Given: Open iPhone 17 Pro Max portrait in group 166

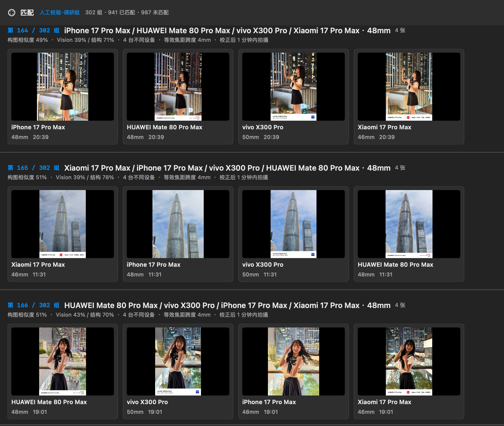Looking at the screenshot, I should click(x=294, y=361).
